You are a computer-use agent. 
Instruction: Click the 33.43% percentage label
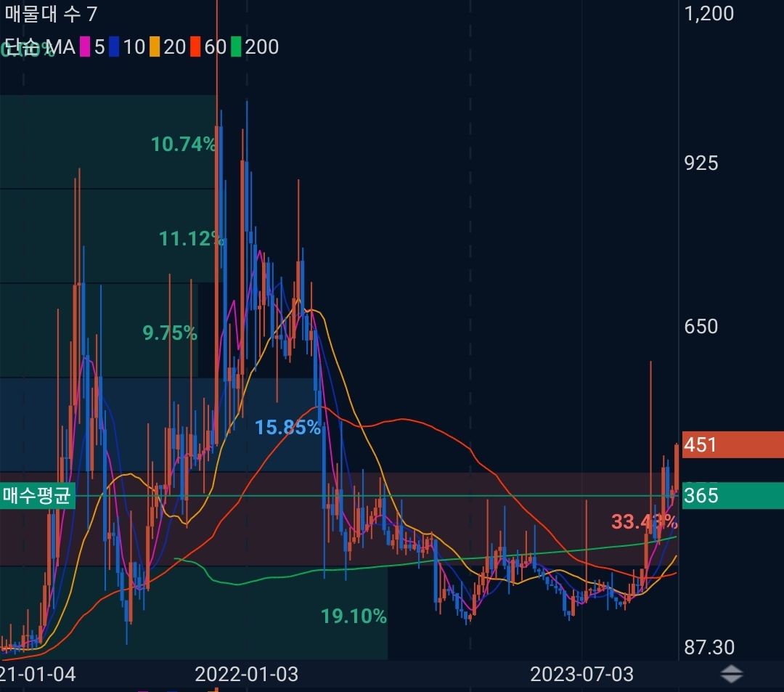[x=645, y=520]
